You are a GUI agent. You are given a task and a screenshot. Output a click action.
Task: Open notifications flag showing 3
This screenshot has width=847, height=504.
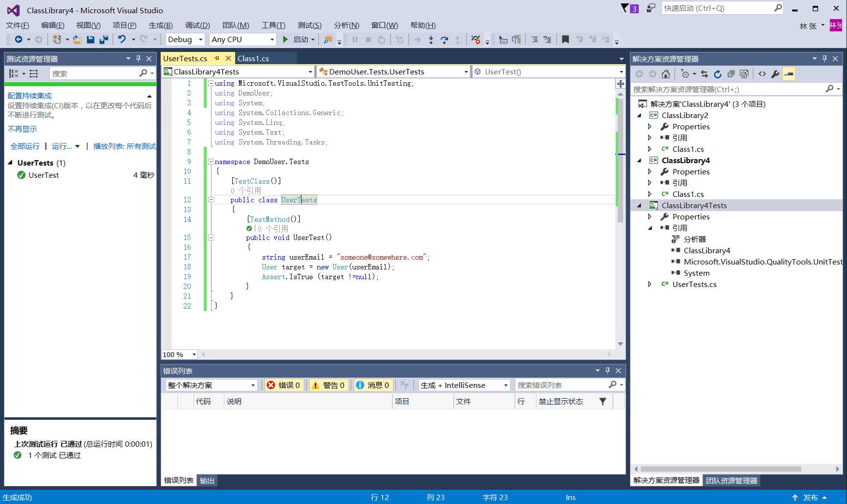click(629, 8)
